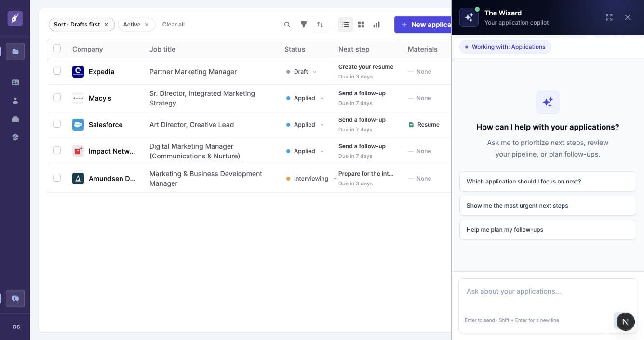This screenshot has width=644, height=340.
Task: Open the applications folder sidebar icon
Action: click(x=15, y=52)
